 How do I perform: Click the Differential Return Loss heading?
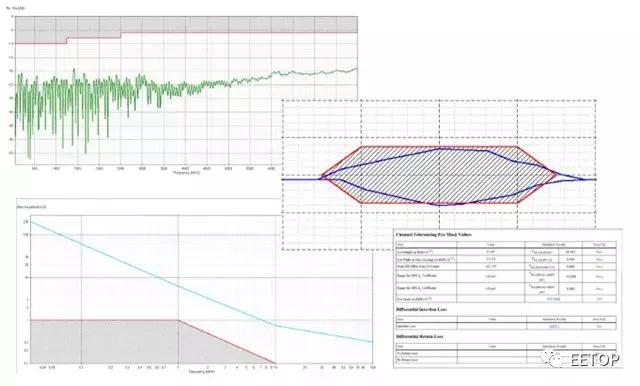click(x=419, y=337)
